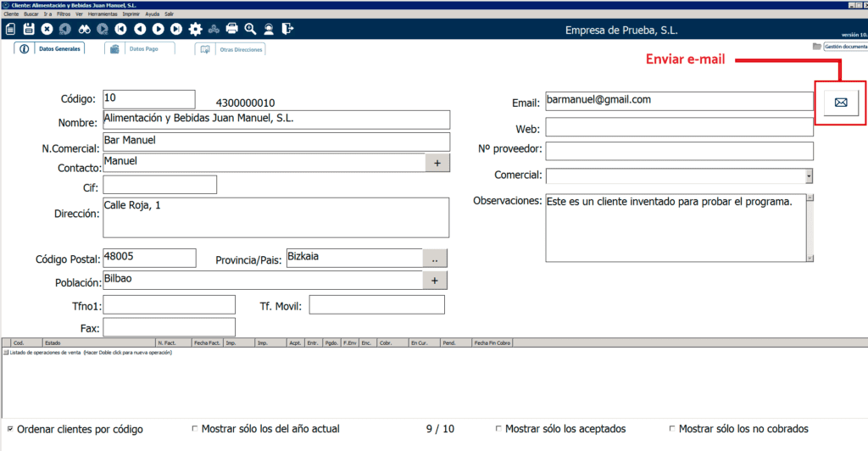Click into the Cif input field
This screenshot has width=868, height=451.
(x=159, y=185)
